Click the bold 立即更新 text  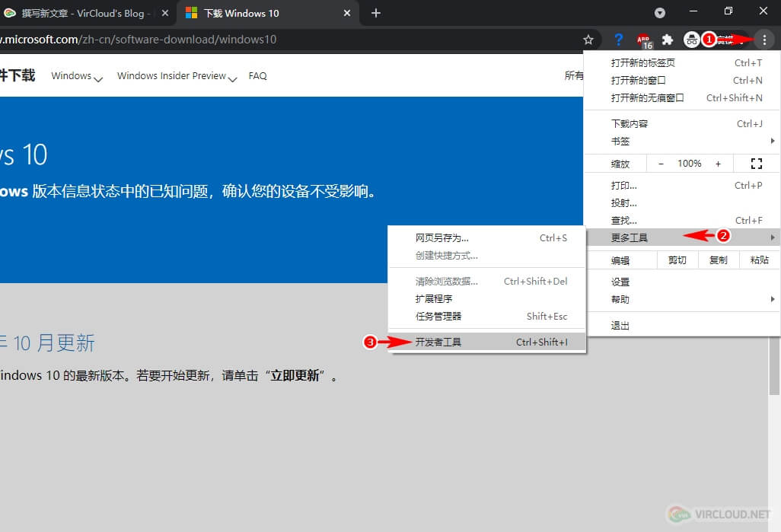coord(295,375)
